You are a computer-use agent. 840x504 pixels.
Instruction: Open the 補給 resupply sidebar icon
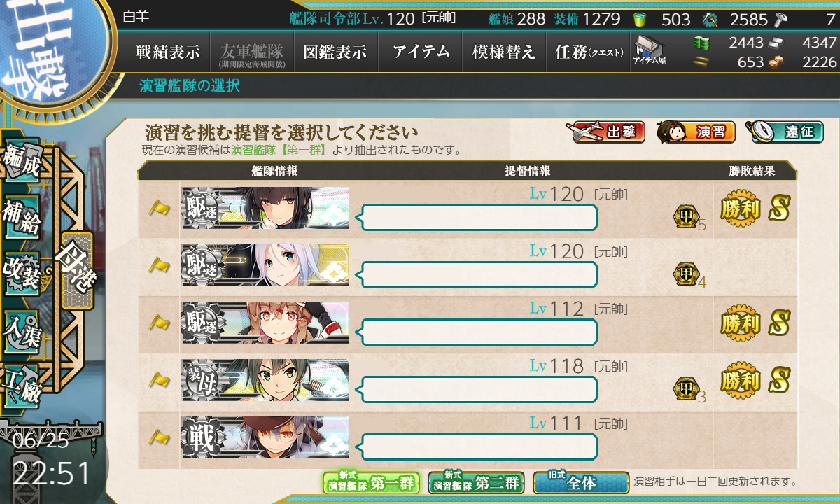[x=22, y=219]
